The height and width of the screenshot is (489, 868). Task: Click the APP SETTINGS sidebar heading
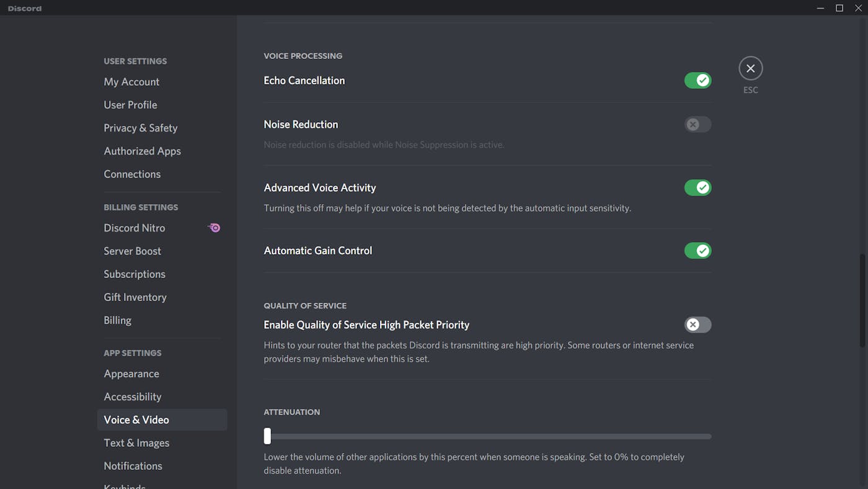pos(133,353)
